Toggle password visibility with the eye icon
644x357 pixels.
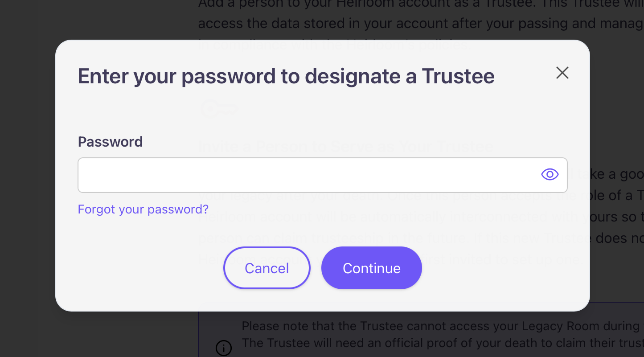click(x=550, y=174)
